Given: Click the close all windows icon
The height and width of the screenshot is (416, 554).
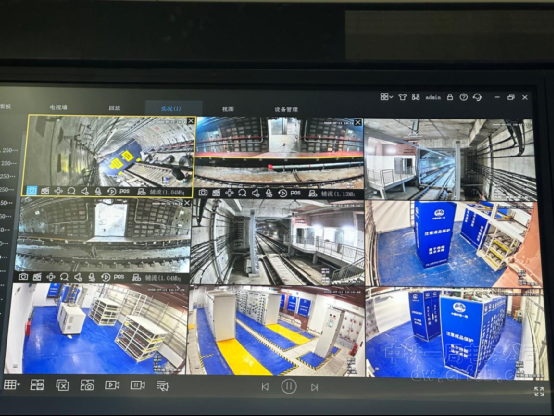Looking at the screenshot, I should pos(63,385).
